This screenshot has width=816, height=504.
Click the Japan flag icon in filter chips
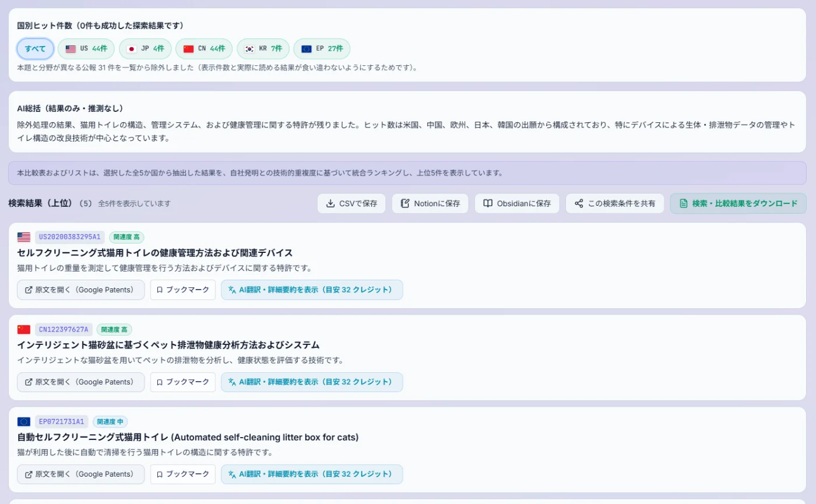click(131, 49)
